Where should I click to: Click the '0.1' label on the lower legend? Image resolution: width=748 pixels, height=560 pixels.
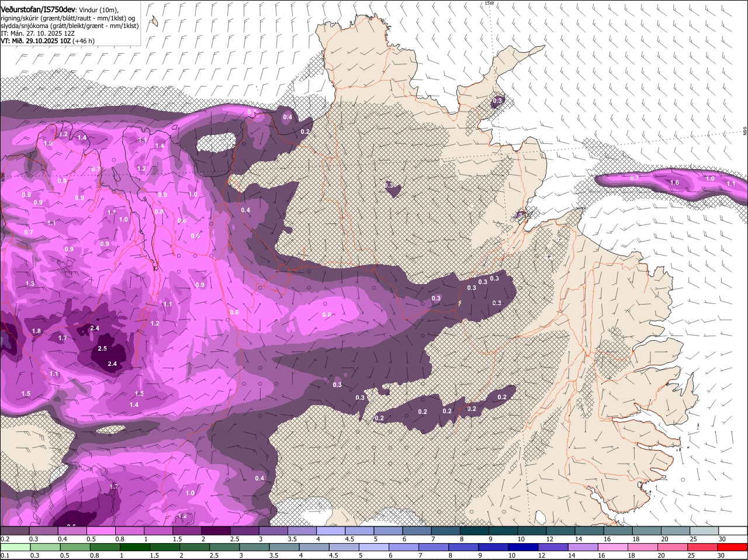point(5,555)
